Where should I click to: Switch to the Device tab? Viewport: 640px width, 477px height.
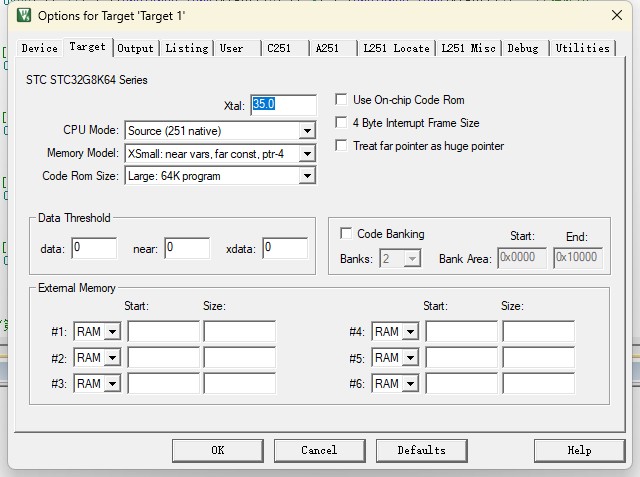pos(40,48)
